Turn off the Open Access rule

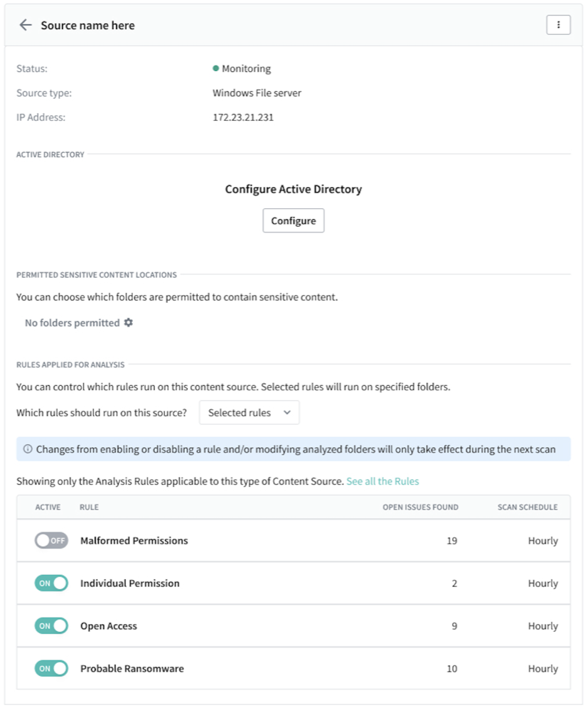pos(50,625)
